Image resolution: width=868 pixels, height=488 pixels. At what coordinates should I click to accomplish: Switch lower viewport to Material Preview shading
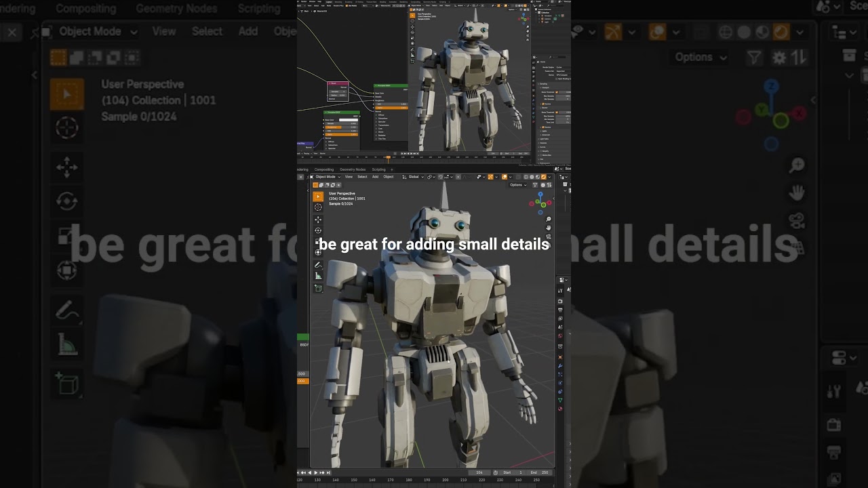click(x=538, y=177)
